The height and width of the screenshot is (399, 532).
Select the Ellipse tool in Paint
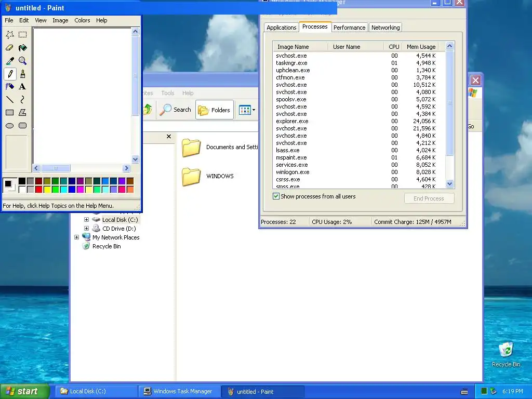10,126
